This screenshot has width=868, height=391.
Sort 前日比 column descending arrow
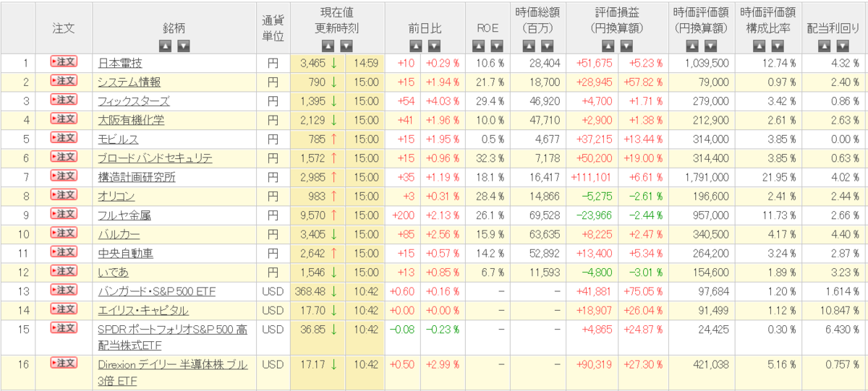tap(434, 46)
